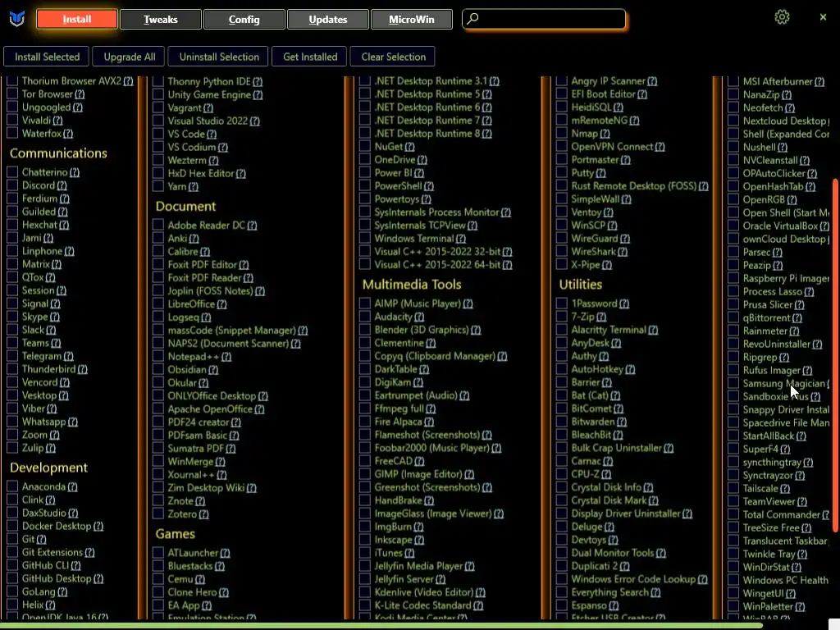Screen dimensions: 840x630
Task: Open settings via the gear icon
Action: click(x=782, y=17)
